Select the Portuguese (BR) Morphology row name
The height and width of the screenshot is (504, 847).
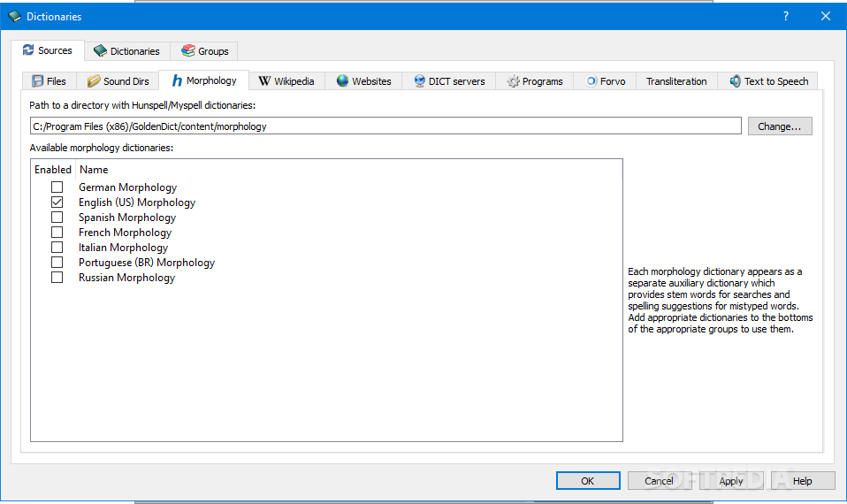pos(147,263)
